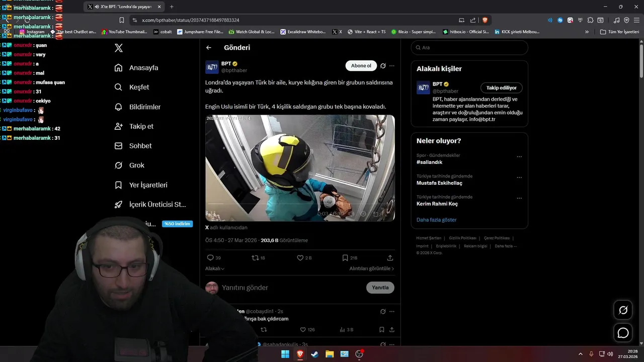Image resolution: width=644 pixels, height=362 pixels.
Task: Expand the Alakalı sort dropdown
Action: [x=215, y=268]
